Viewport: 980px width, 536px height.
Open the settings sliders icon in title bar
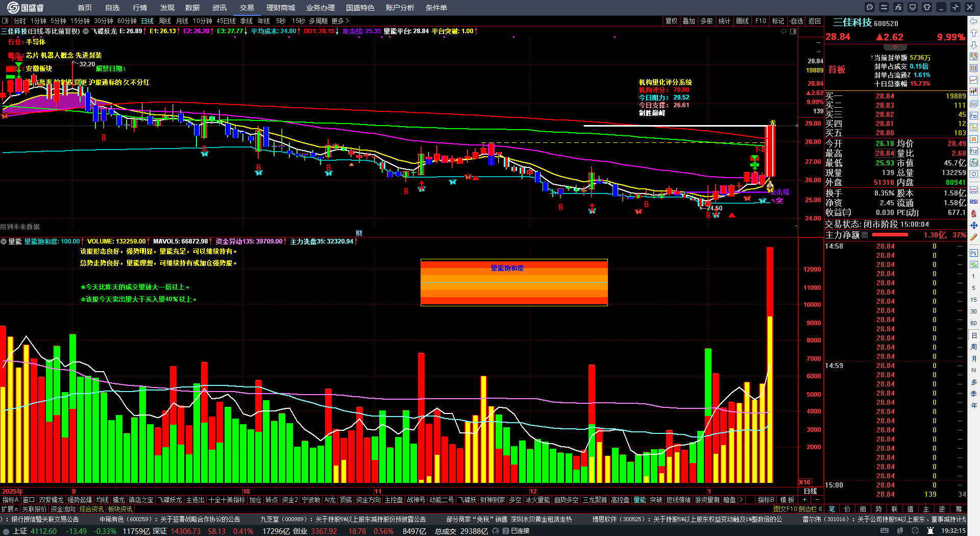pos(884,7)
